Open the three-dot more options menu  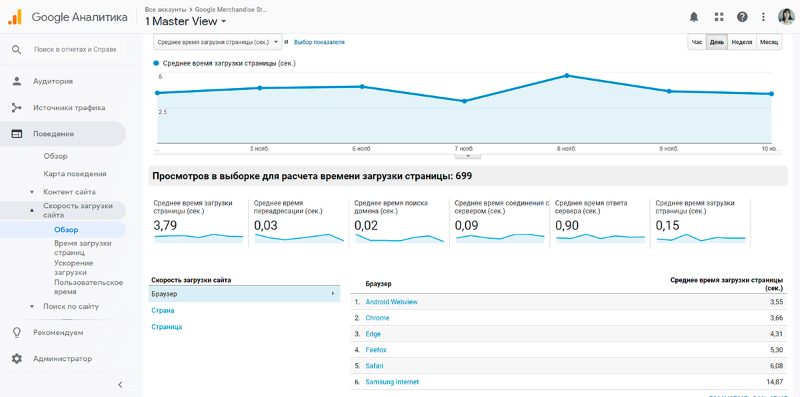click(763, 17)
